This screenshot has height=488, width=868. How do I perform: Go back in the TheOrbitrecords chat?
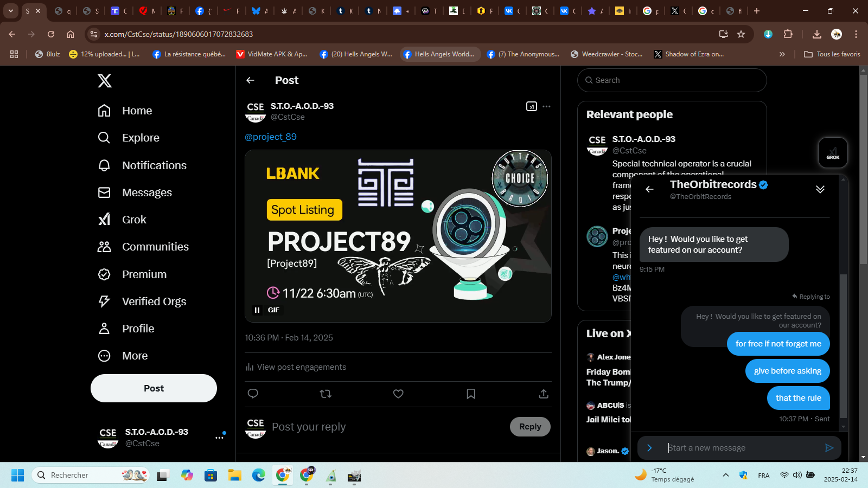click(x=649, y=189)
